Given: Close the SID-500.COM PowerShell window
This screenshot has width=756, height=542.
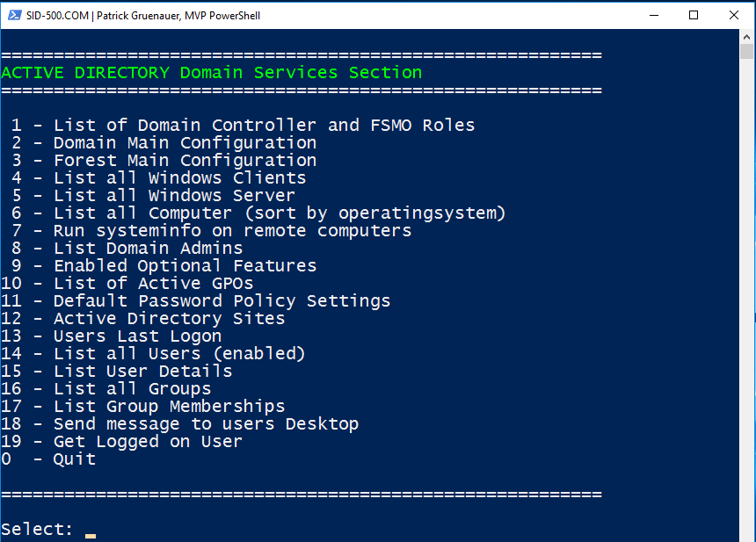Looking at the screenshot, I should 734,15.
